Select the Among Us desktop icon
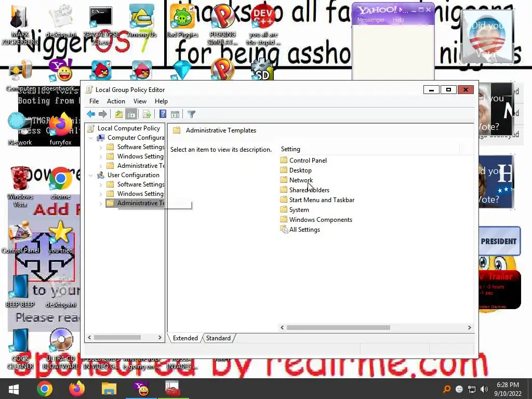This screenshot has width=532, height=399. pos(142,21)
